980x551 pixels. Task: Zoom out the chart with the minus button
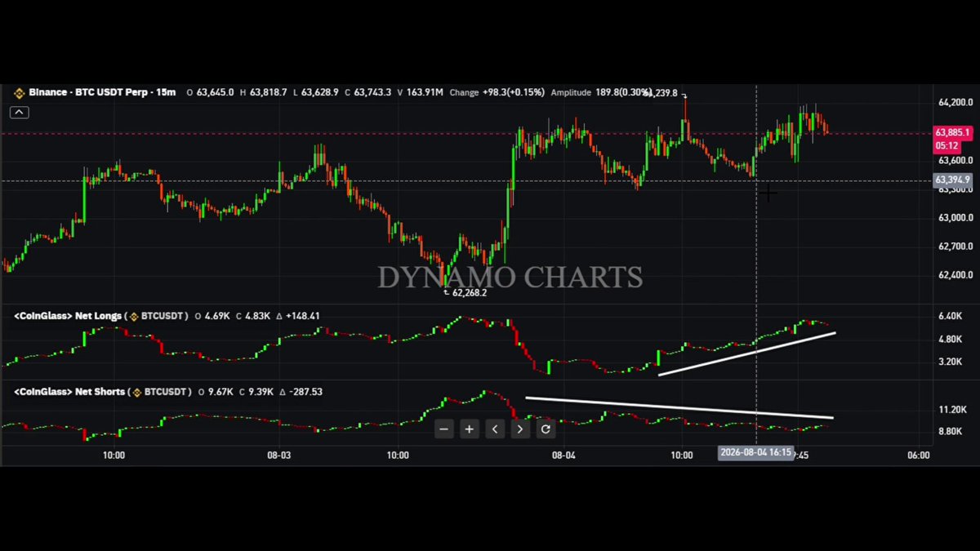pos(443,429)
